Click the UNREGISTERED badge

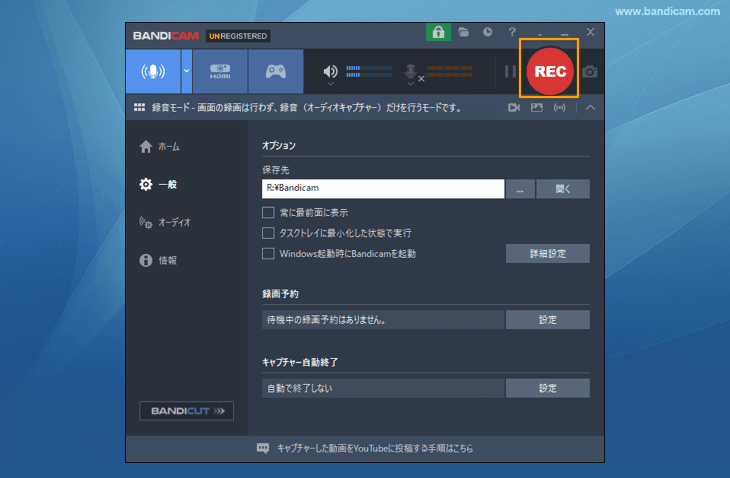point(238,36)
